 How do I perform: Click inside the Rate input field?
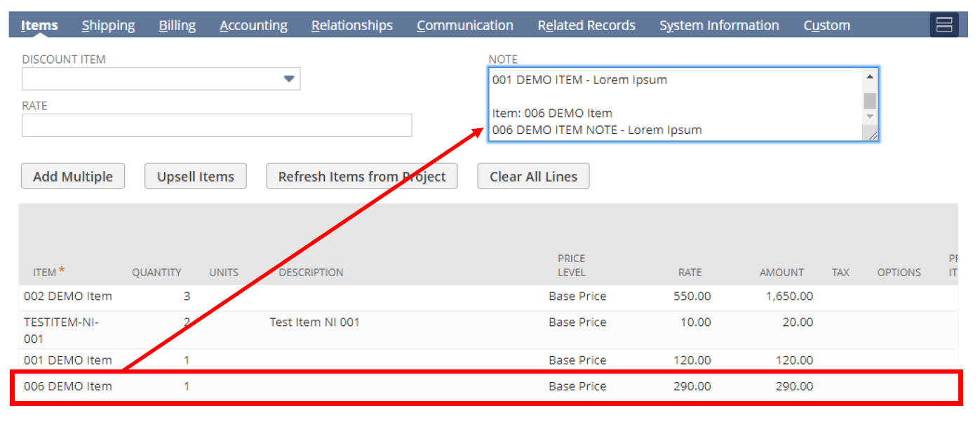(x=217, y=125)
